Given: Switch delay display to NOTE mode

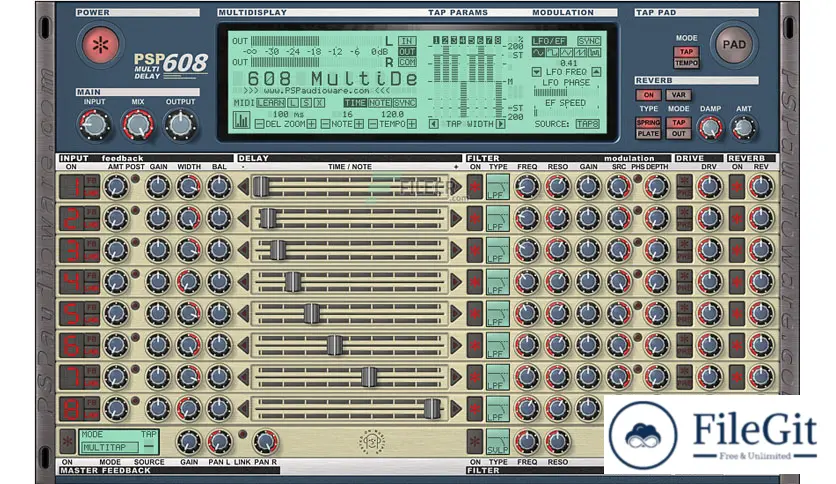Looking at the screenshot, I should coord(379,103).
